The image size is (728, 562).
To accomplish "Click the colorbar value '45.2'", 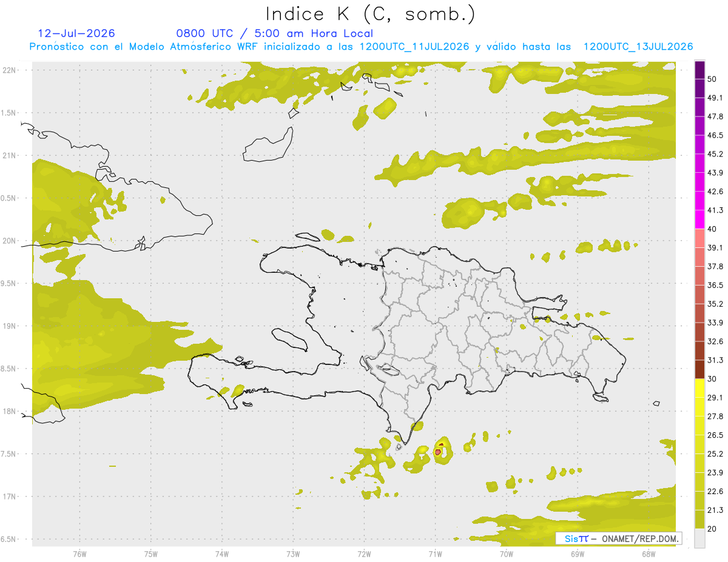I will pyautogui.click(x=715, y=154).
